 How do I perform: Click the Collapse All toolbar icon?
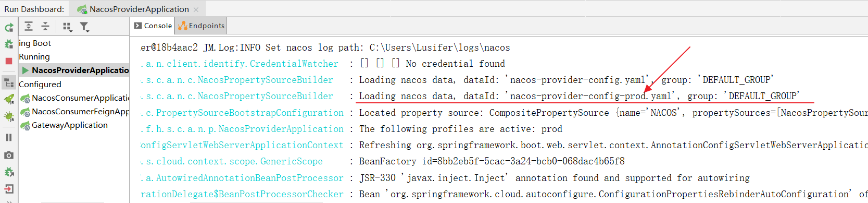coord(45,26)
